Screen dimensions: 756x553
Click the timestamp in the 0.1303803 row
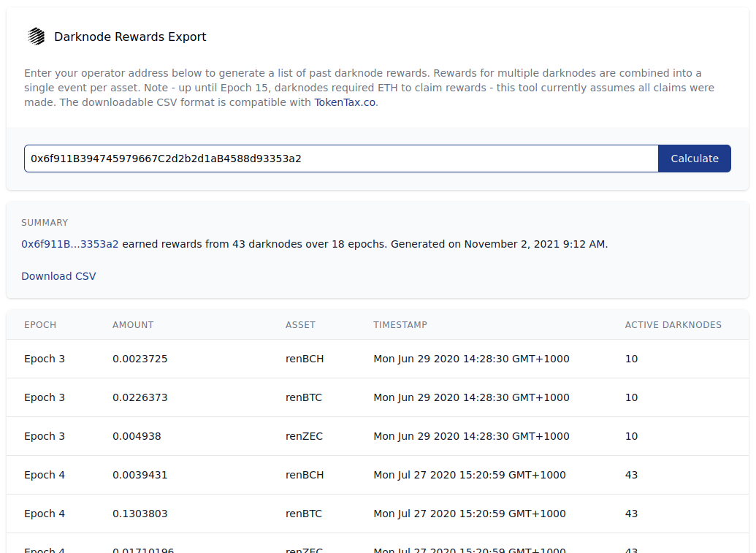pyautogui.click(x=469, y=514)
